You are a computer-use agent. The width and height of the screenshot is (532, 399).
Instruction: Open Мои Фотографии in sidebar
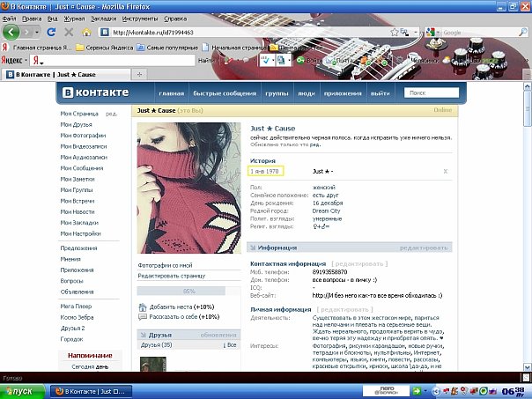click(x=83, y=136)
